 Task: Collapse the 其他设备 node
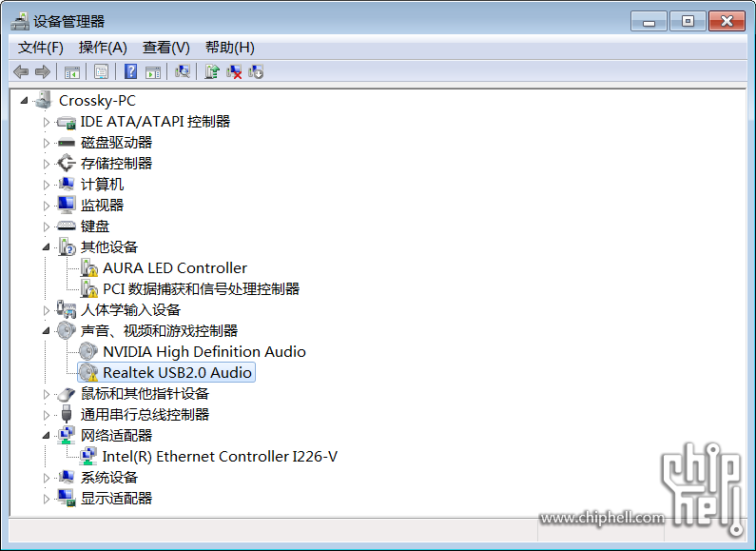47,247
